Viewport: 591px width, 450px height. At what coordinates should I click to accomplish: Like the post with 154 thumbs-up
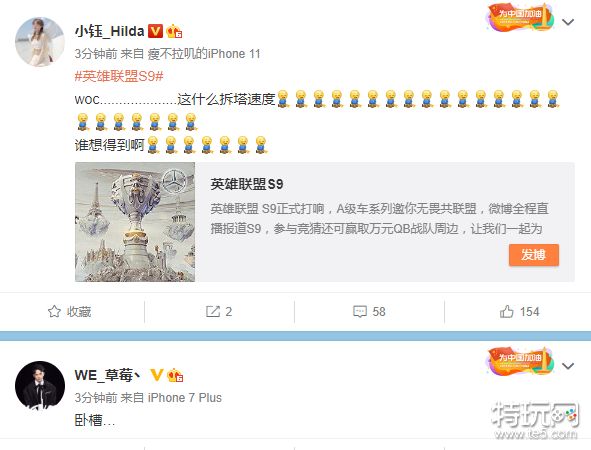(x=520, y=312)
